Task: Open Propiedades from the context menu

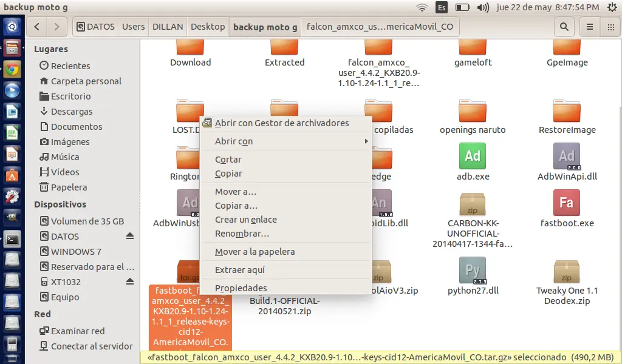Action: [285, 288]
